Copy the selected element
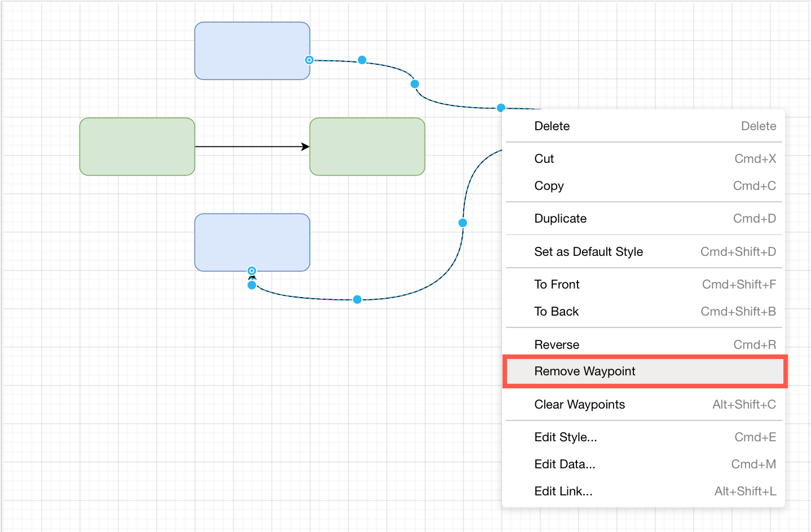This screenshot has width=811, height=532. [548, 186]
